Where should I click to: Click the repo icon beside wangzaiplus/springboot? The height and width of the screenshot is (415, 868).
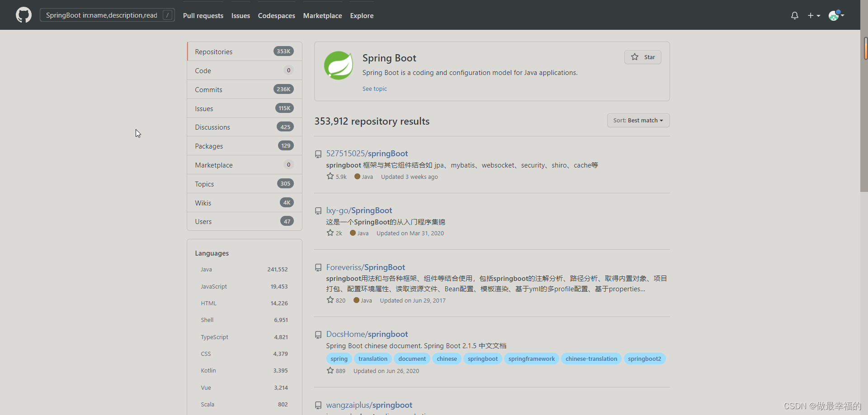point(318,406)
